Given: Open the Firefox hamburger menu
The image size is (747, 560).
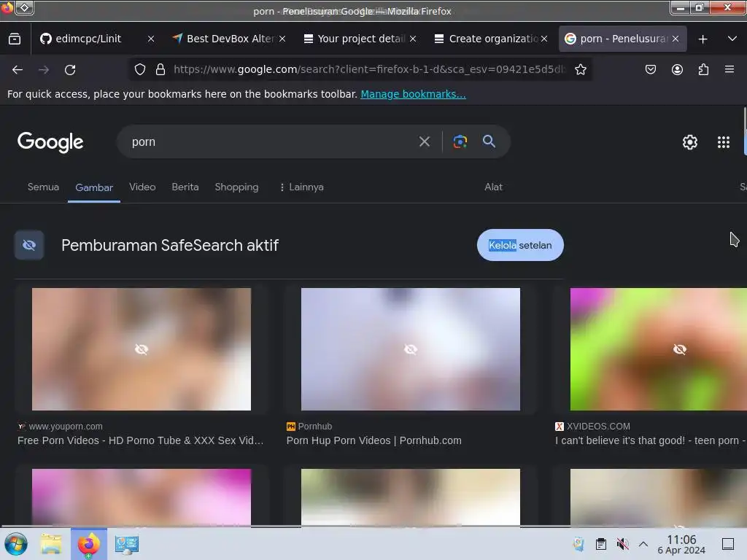Looking at the screenshot, I should click(729, 69).
